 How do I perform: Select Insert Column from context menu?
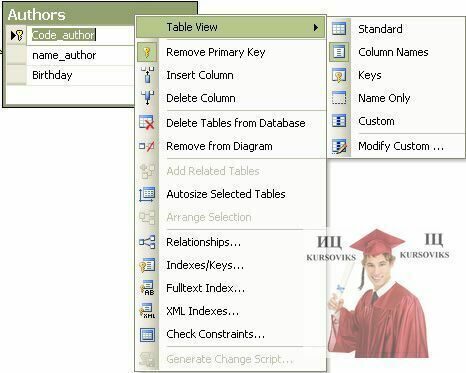click(231, 75)
